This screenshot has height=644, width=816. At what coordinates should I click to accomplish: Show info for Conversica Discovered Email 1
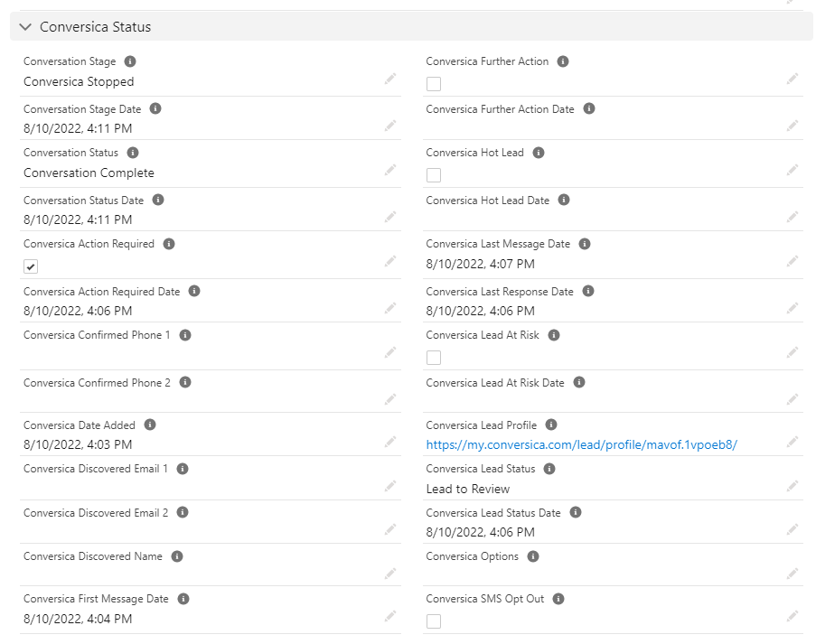click(x=183, y=469)
